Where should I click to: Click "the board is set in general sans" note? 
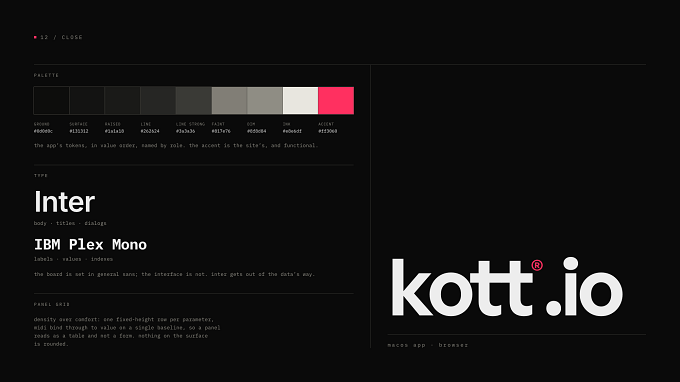[x=174, y=274]
